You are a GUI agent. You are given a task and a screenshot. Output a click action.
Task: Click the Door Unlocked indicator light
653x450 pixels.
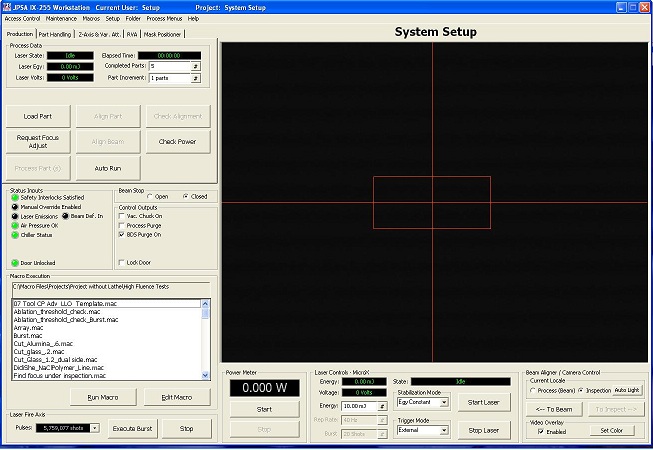(x=15, y=263)
